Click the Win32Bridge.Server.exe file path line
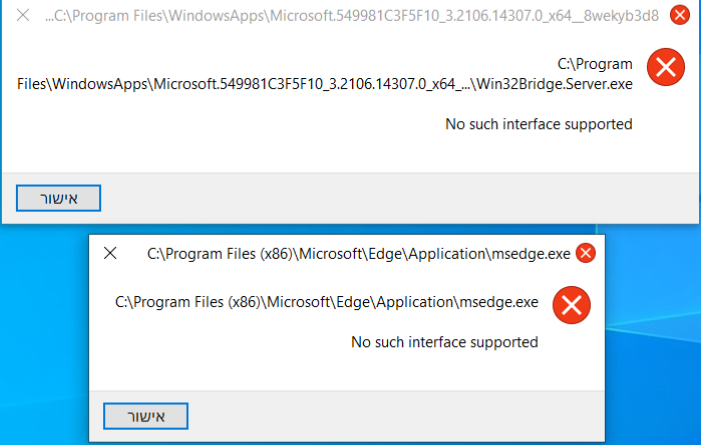 click(325, 84)
